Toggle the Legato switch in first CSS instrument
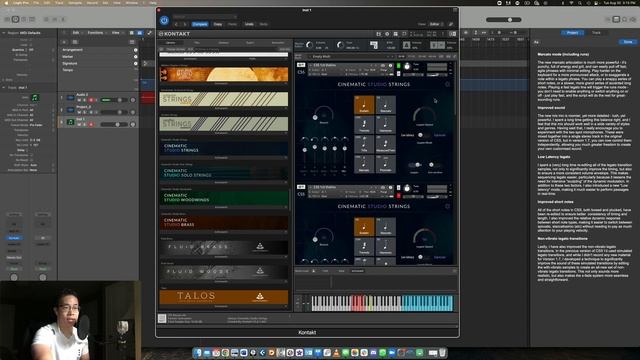 click(x=415, y=165)
